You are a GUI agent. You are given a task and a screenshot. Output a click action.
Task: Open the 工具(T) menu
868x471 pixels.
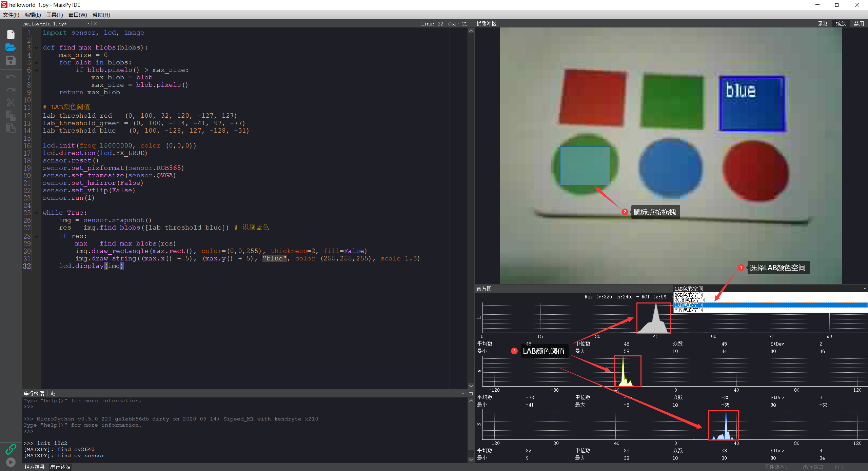pyautogui.click(x=55, y=15)
